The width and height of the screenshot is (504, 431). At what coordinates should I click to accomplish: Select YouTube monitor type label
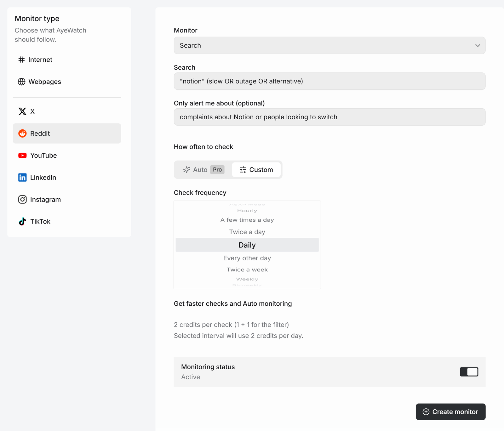click(x=43, y=156)
